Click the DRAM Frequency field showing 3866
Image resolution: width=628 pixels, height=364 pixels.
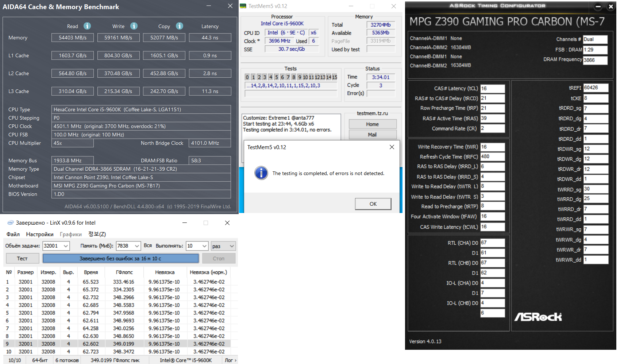[595, 60]
